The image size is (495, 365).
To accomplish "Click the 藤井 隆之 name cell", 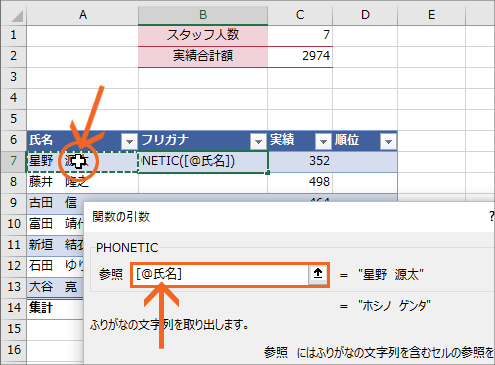I will pyautogui.click(x=82, y=182).
